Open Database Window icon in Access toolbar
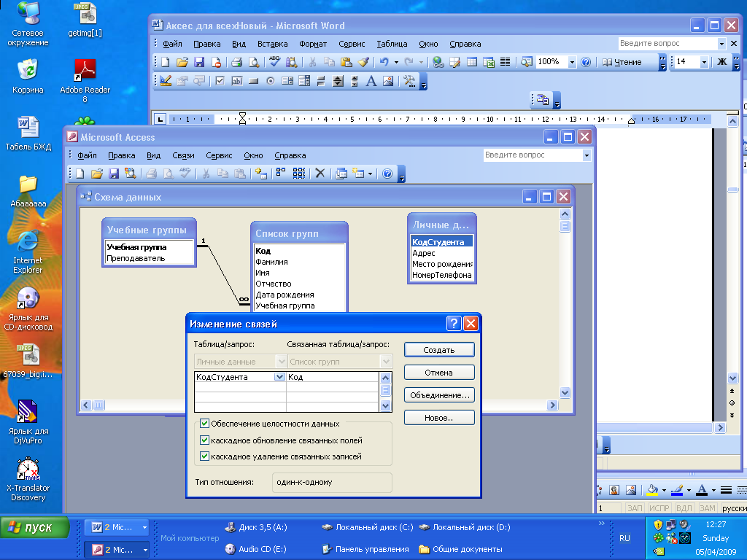This screenshot has height=560, width=747. [x=341, y=174]
